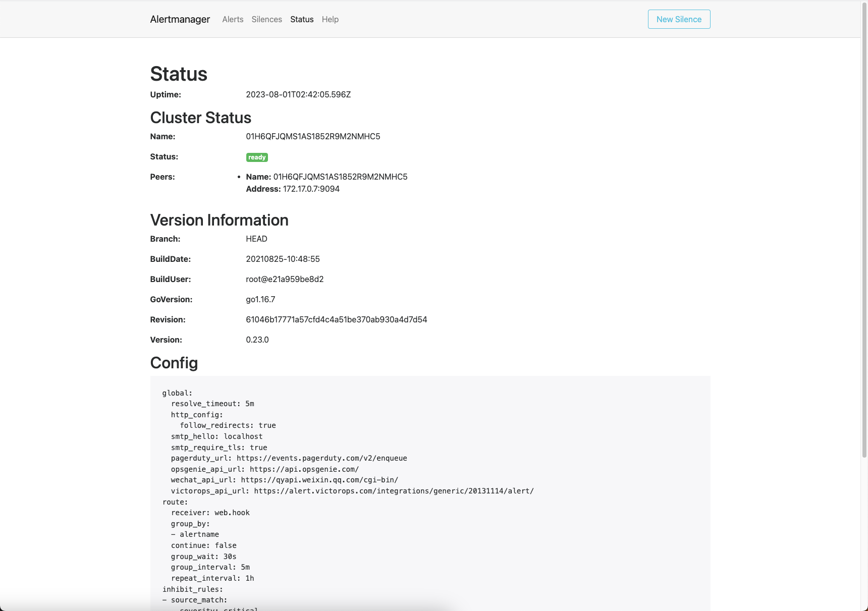Click the smtp_hello: localhost config line
The image size is (868, 611).
217,436
